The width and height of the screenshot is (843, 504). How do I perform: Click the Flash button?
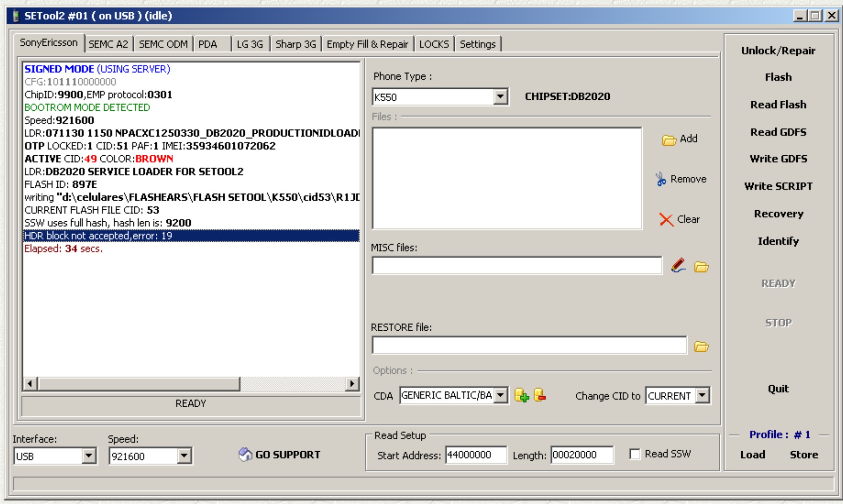click(778, 77)
